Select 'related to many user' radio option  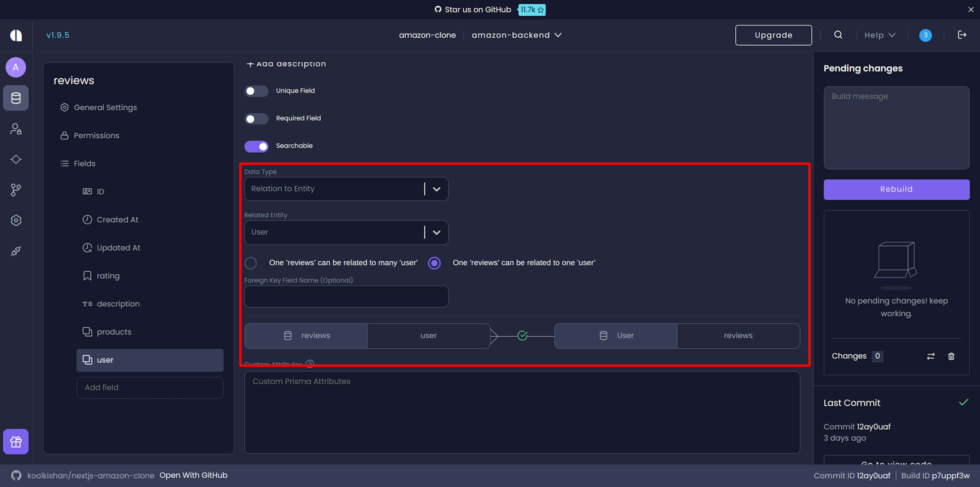click(251, 263)
